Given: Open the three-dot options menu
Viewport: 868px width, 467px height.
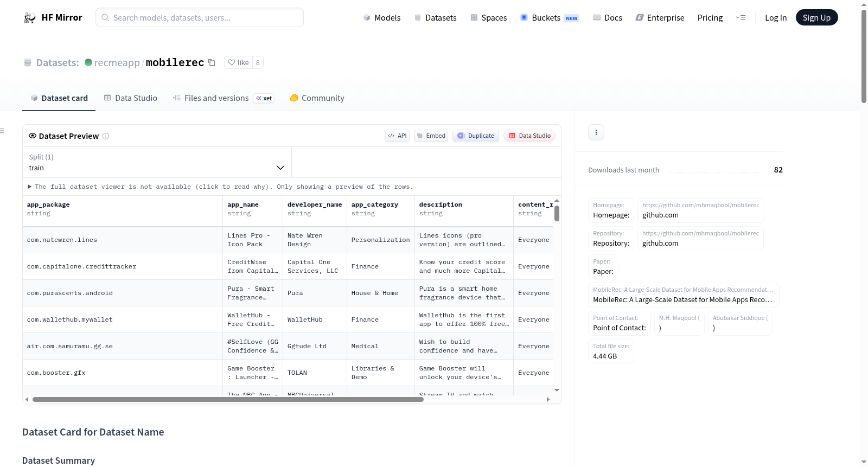Looking at the screenshot, I should 596,132.
